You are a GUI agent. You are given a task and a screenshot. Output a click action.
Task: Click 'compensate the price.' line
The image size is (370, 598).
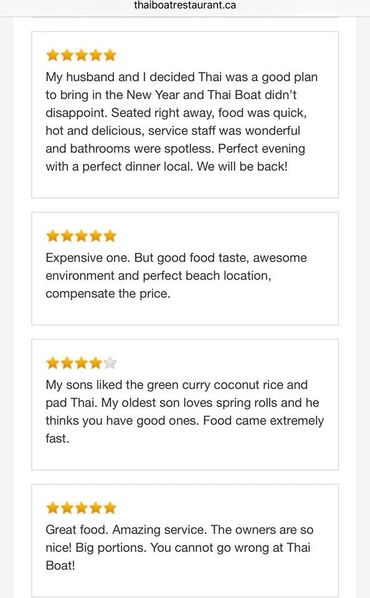tap(108, 294)
